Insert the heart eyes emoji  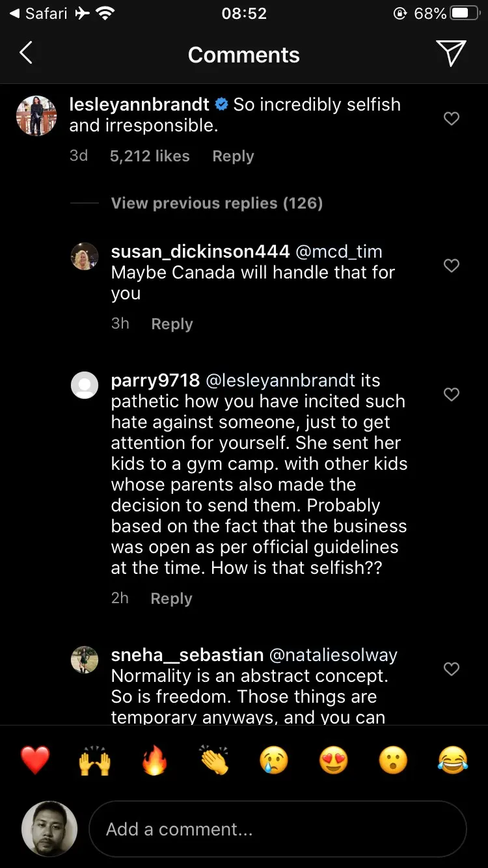click(x=334, y=759)
